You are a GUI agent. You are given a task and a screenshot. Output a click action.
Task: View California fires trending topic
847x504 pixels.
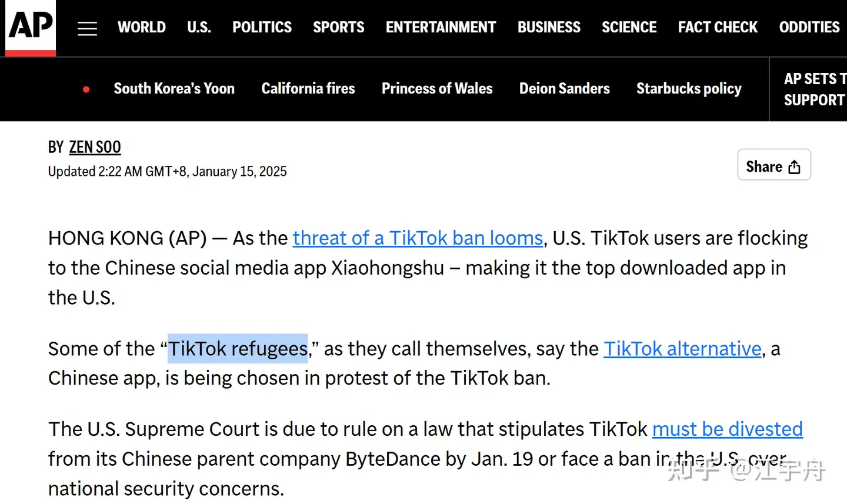(x=308, y=89)
